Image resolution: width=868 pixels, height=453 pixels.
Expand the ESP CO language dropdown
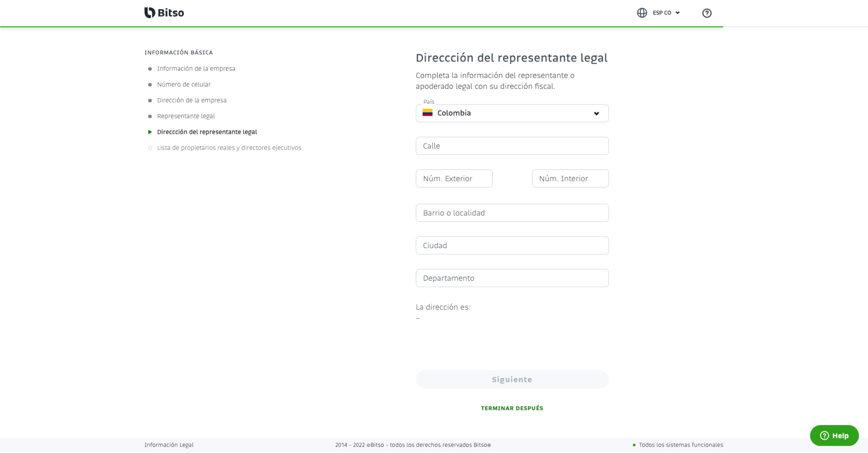[666, 13]
